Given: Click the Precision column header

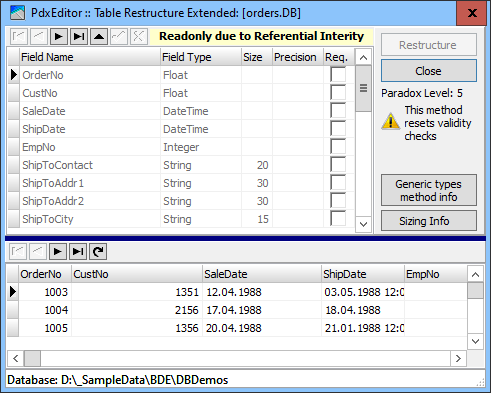Looking at the screenshot, I should (298, 57).
